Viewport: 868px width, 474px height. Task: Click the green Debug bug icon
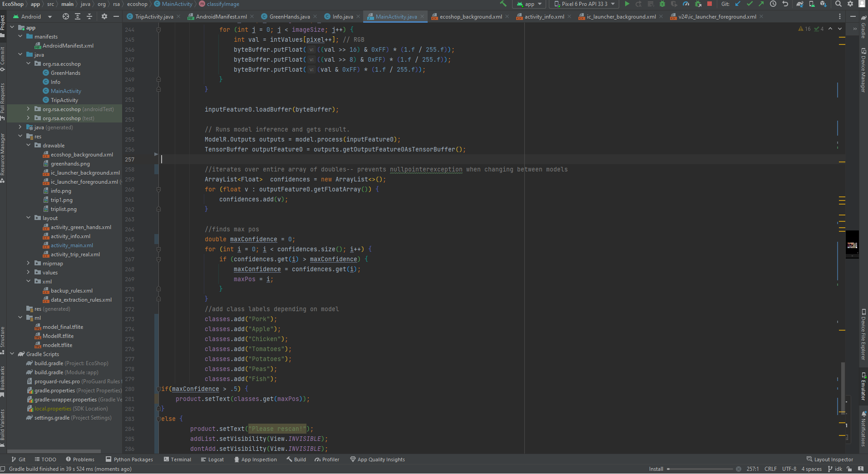(662, 4)
